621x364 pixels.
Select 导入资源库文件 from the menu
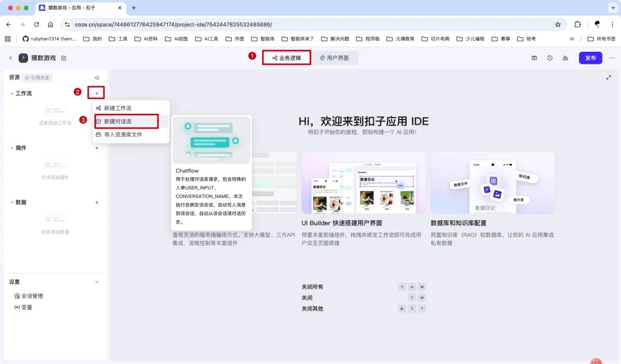click(131, 135)
